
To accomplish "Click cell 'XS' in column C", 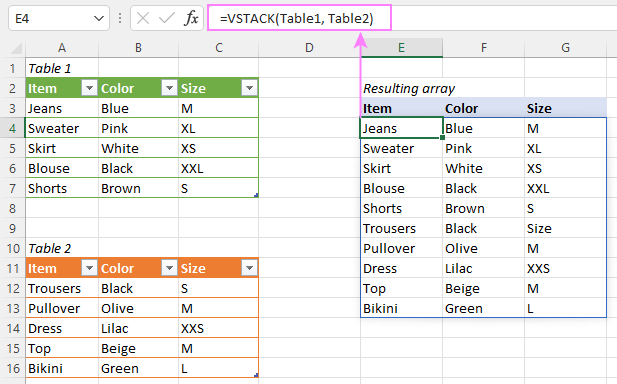I will point(219,148).
